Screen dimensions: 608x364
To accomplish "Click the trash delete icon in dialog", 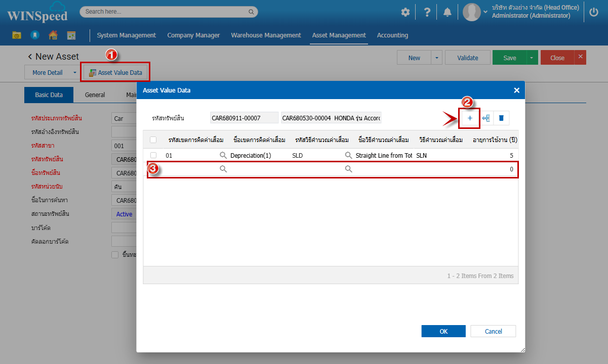I will (x=501, y=118).
